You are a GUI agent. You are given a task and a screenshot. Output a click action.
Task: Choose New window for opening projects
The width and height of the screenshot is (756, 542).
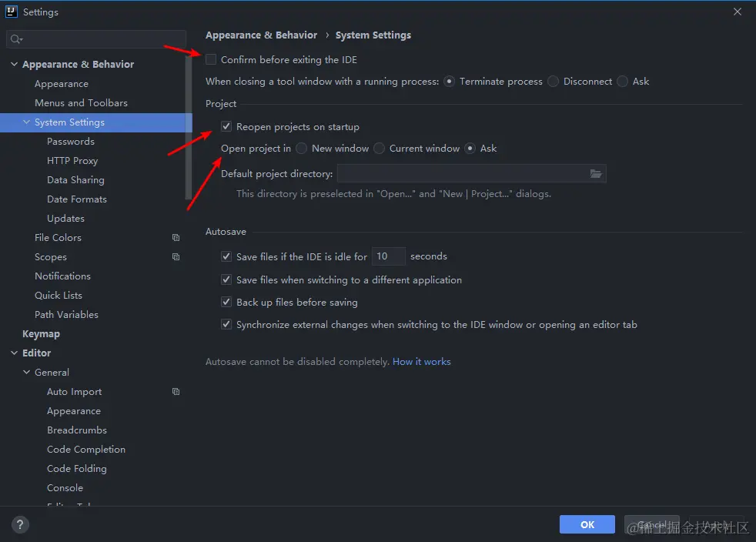click(x=301, y=149)
